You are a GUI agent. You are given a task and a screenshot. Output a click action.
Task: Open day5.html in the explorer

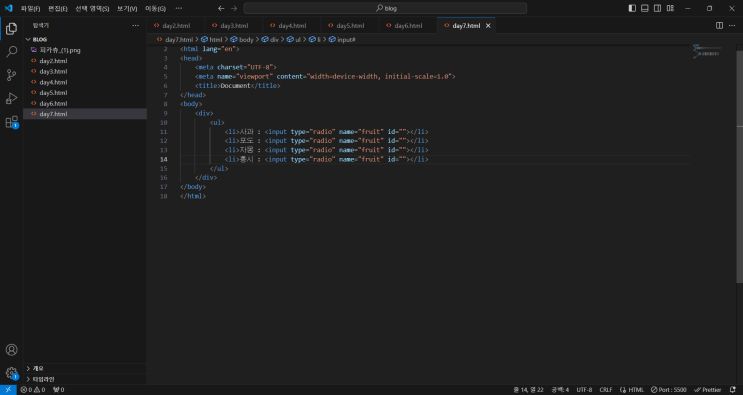(85, 93)
